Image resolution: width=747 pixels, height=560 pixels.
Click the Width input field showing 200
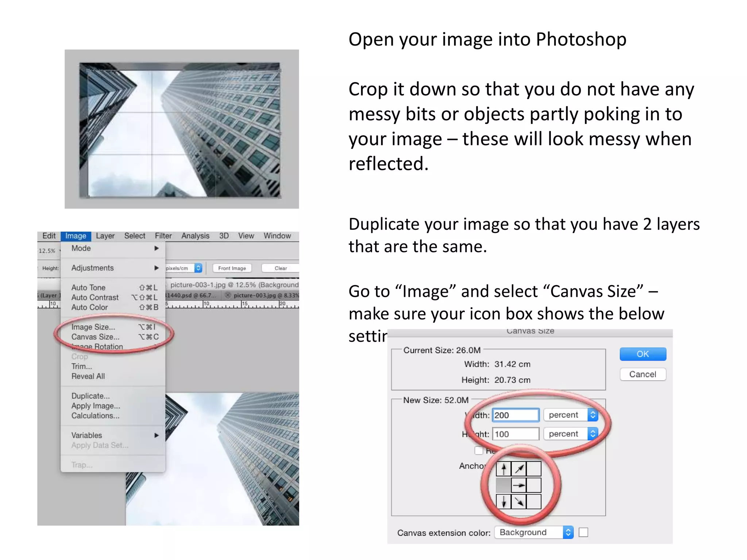515,415
